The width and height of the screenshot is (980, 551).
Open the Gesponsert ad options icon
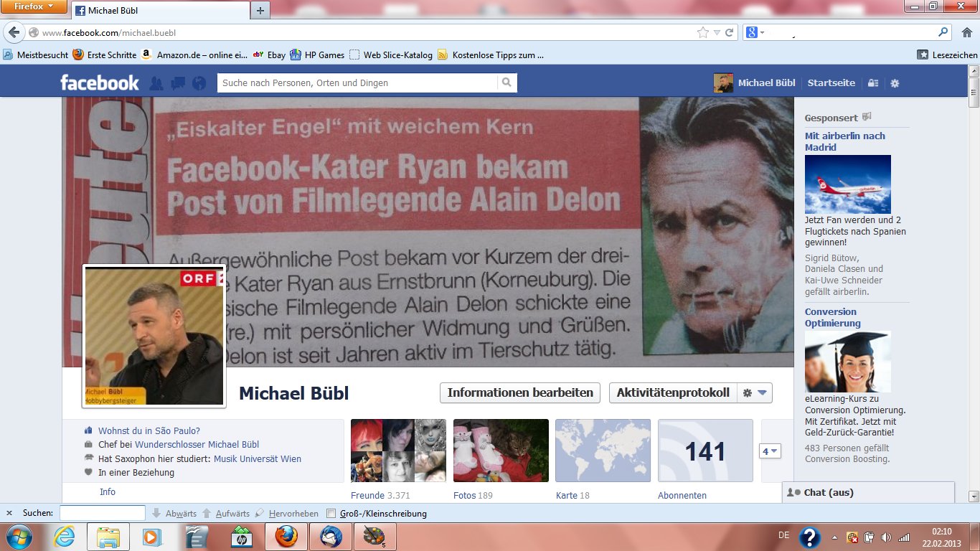tap(866, 117)
